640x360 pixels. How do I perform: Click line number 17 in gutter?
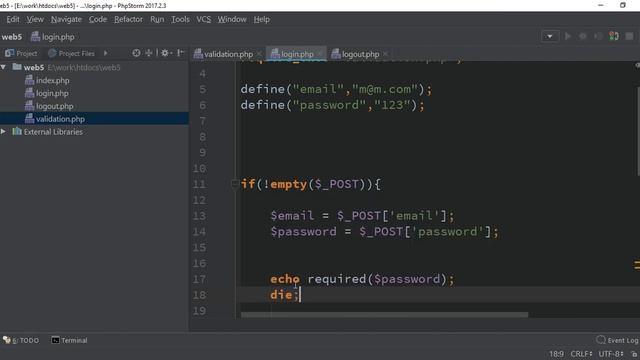pos(199,279)
